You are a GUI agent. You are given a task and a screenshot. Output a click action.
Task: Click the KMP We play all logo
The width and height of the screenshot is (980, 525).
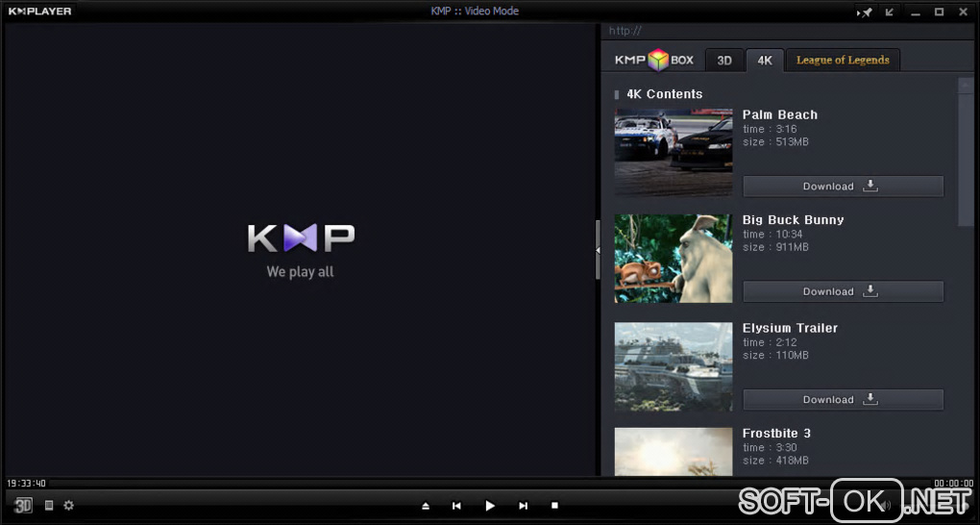(x=301, y=250)
